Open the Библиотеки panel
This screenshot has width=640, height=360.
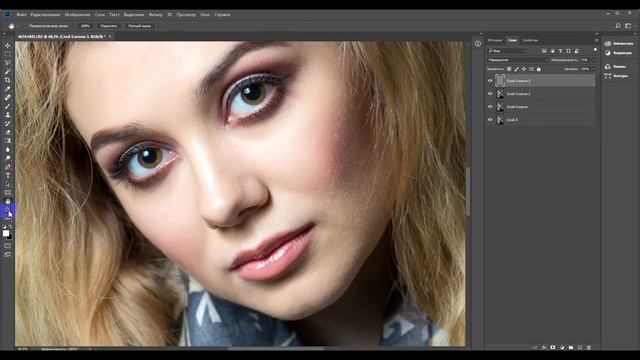619,43
